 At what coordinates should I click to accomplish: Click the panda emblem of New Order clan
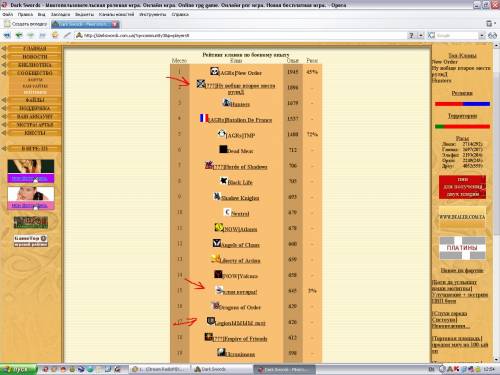pyautogui.click(x=214, y=71)
